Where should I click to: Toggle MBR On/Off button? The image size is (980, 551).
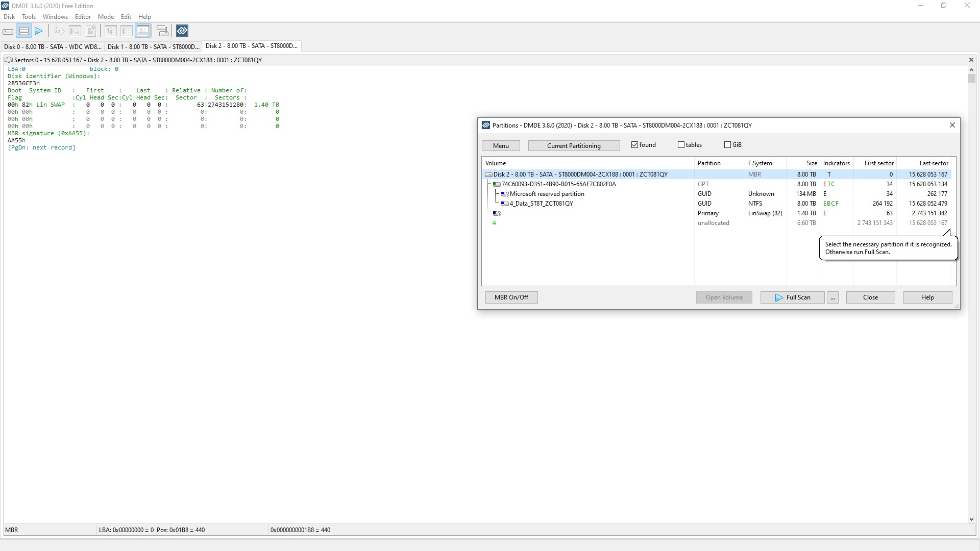click(x=511, y=297)
